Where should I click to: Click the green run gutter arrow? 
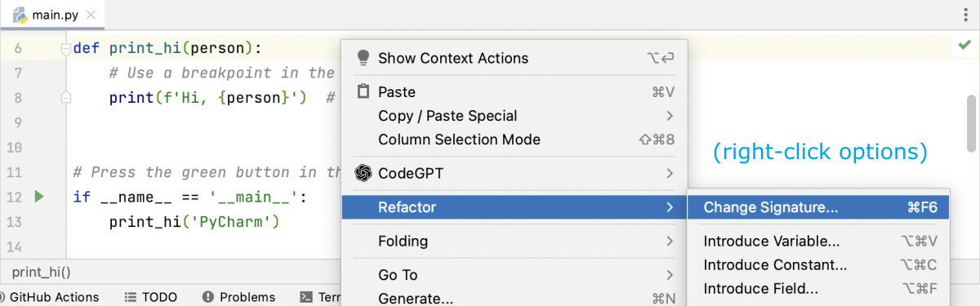38,197
